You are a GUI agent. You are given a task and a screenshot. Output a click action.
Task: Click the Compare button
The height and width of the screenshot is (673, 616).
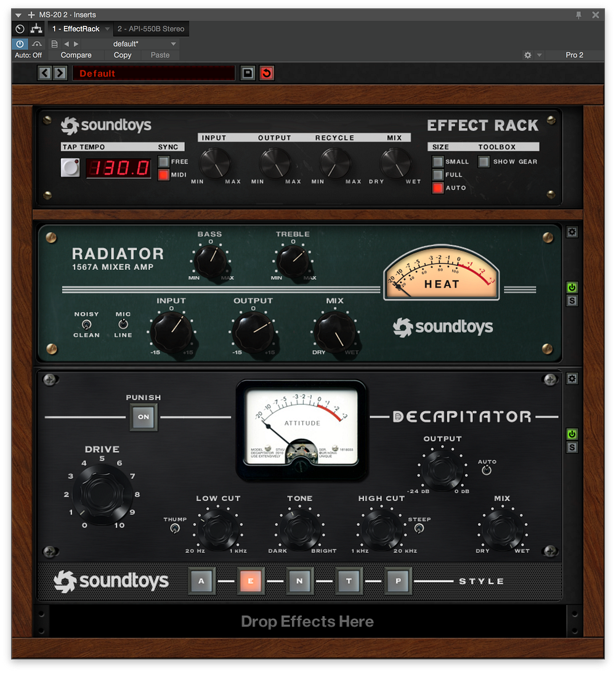coord(76,55)
